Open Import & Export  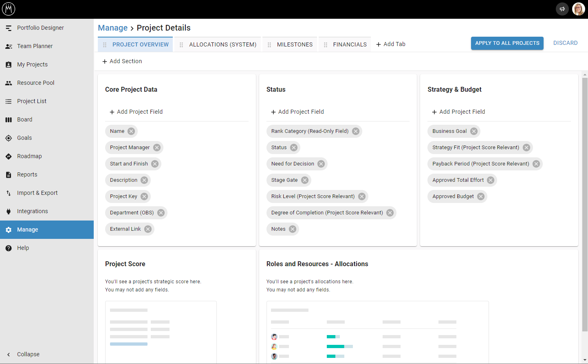point(38,193)
